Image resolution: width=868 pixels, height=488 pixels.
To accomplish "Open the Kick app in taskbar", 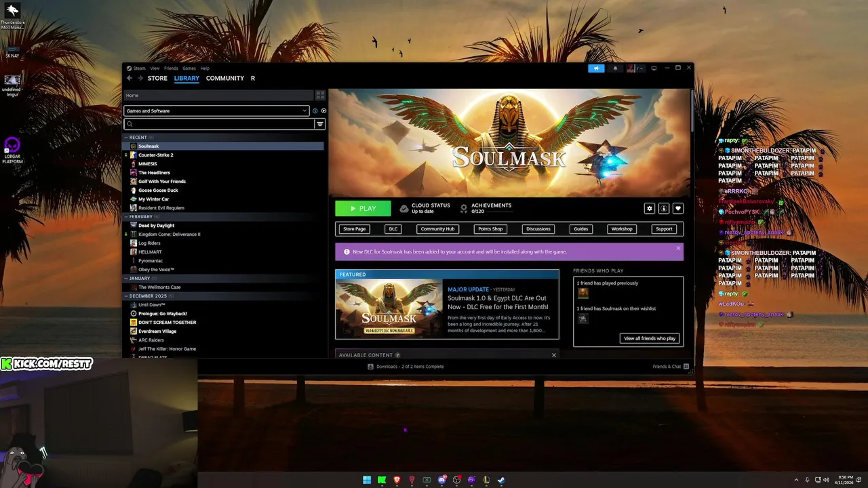I will point(382,480).
